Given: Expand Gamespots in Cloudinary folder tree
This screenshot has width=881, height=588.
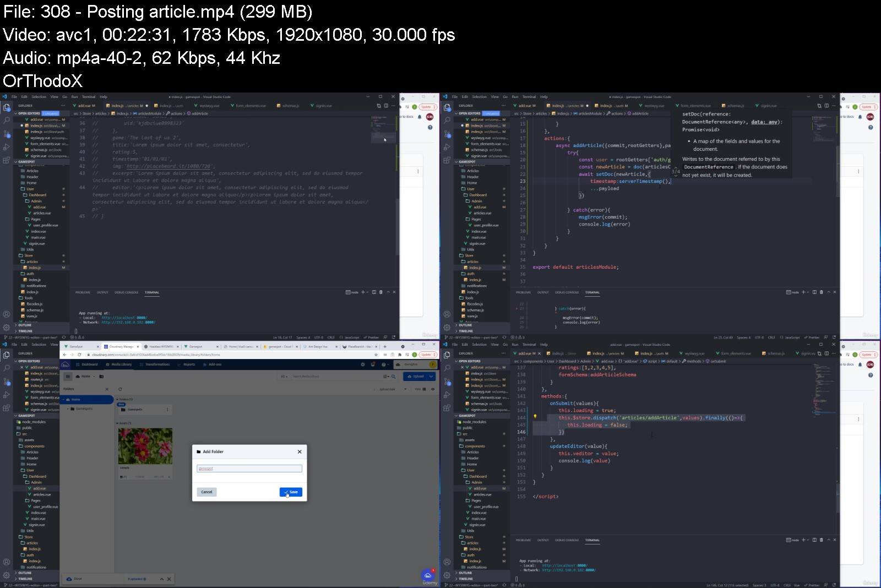Looking at the screenshot, I should pyautogui.click(x=68, y=409).
